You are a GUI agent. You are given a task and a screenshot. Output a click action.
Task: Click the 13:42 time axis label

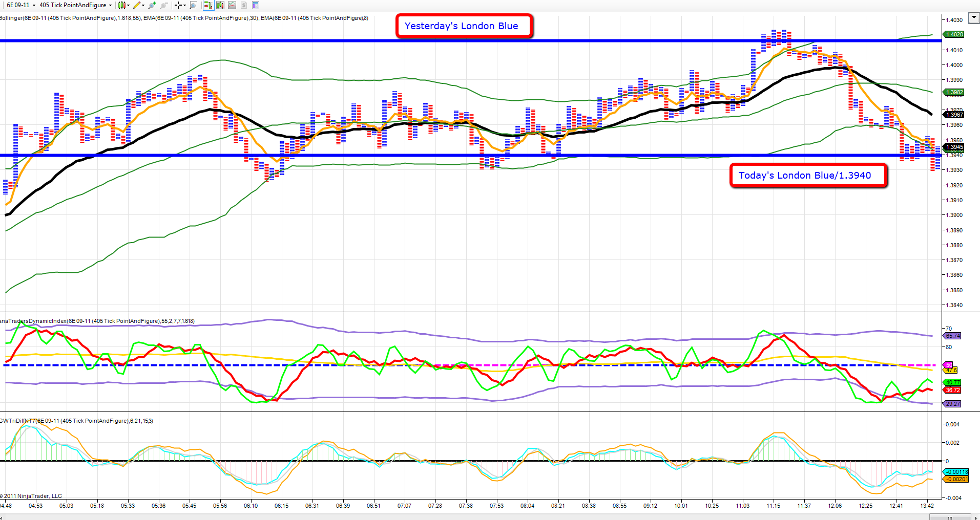pos(927,506)
